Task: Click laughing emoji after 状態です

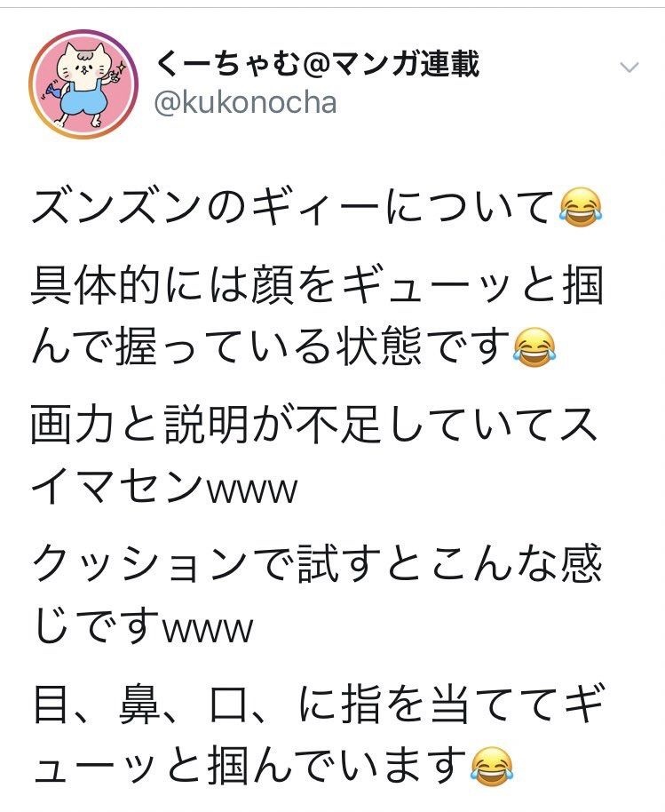Action: coord(534,347)
